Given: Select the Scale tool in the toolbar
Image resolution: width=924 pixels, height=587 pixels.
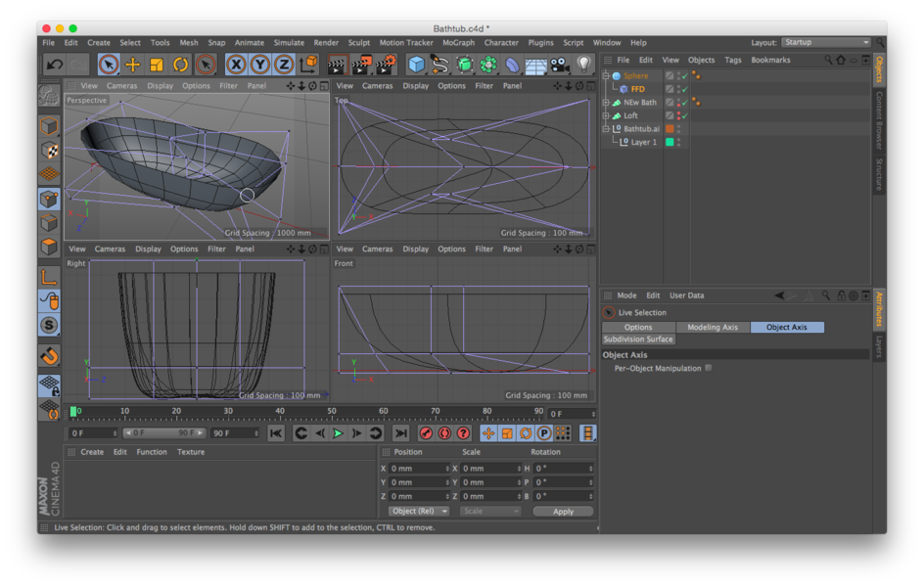Looking at the screenshot, I should pos(157,65).
